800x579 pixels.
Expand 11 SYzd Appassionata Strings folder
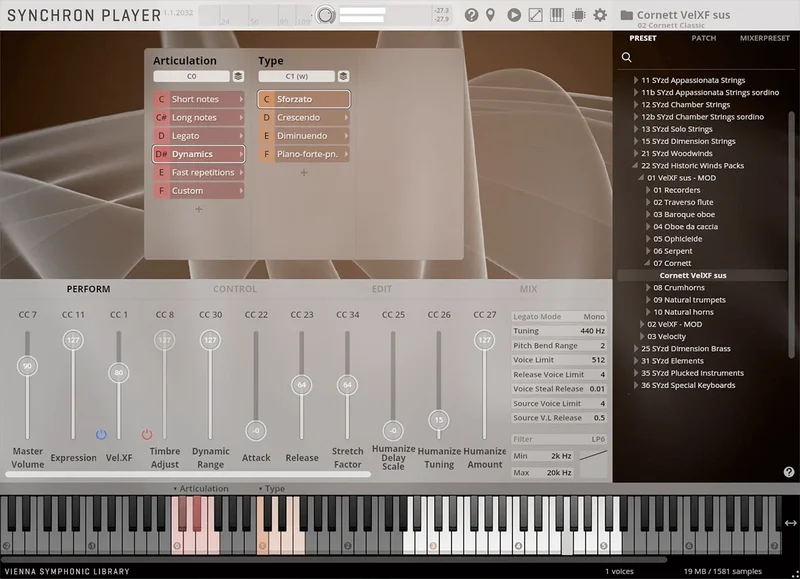click(x=636, y=80)
